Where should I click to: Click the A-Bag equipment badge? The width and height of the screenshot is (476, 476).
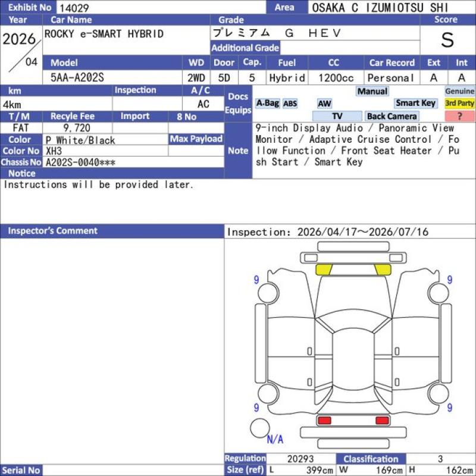tap(267, 103)
